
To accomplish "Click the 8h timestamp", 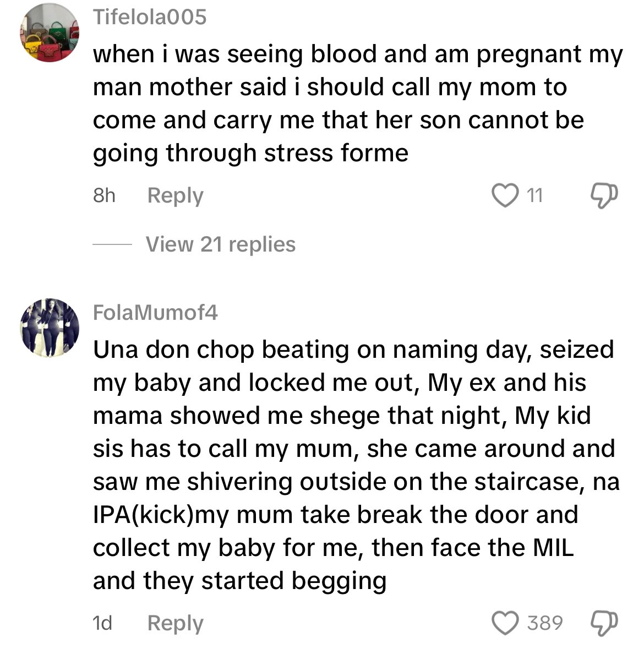I will 104,195.
